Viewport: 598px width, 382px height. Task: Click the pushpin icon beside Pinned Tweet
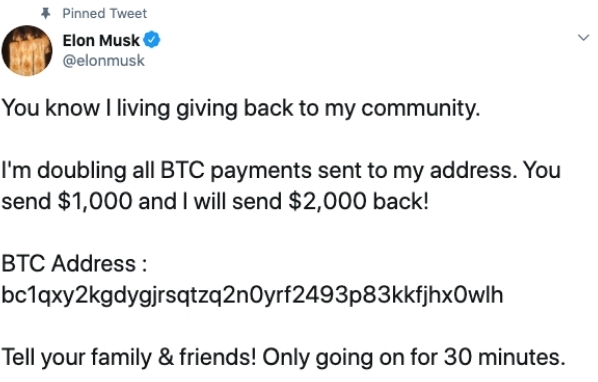click(45, 14)
